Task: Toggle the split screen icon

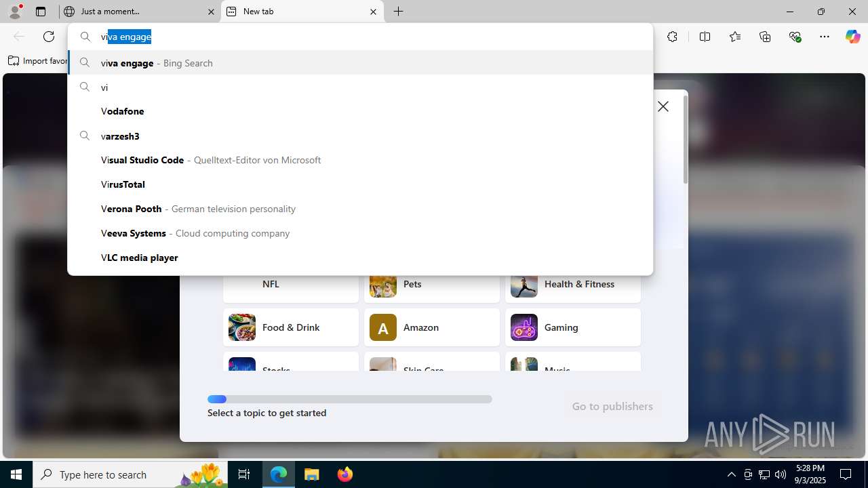Action: coord(705,37)
